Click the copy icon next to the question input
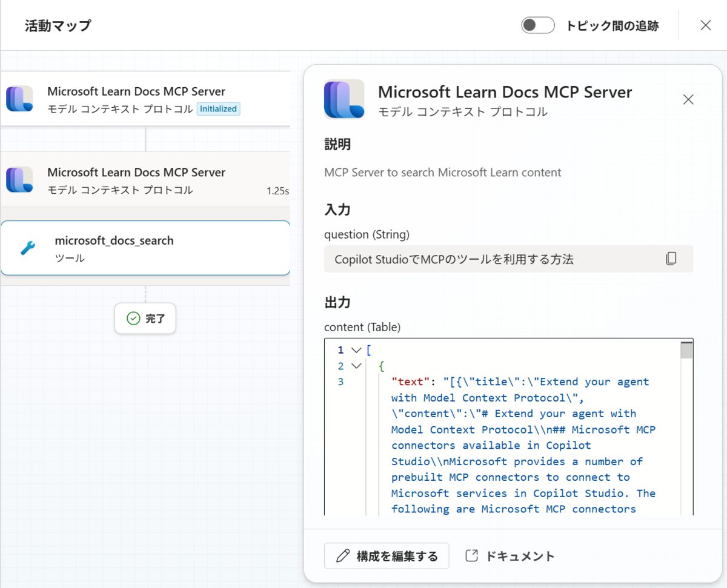Screen dimensions: 727x588 point(671,258)
